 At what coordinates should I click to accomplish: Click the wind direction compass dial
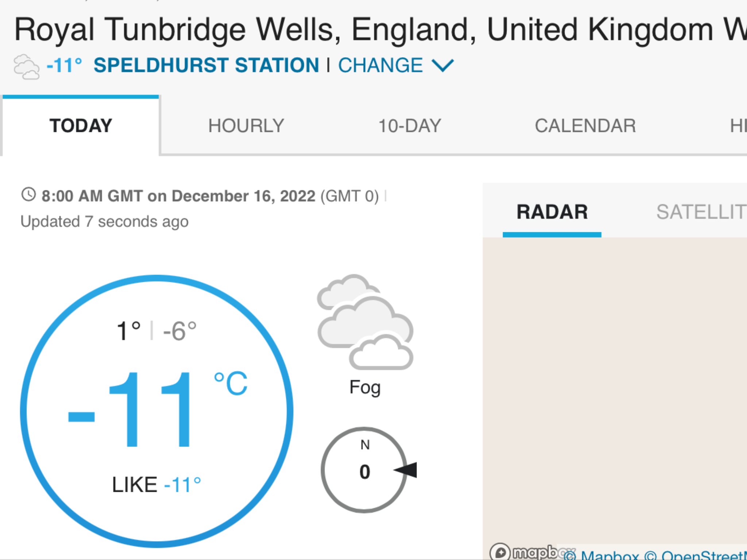point(364,470)
